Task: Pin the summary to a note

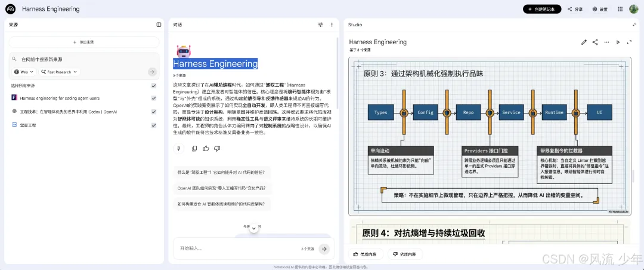Action: (x=178, y=149)
